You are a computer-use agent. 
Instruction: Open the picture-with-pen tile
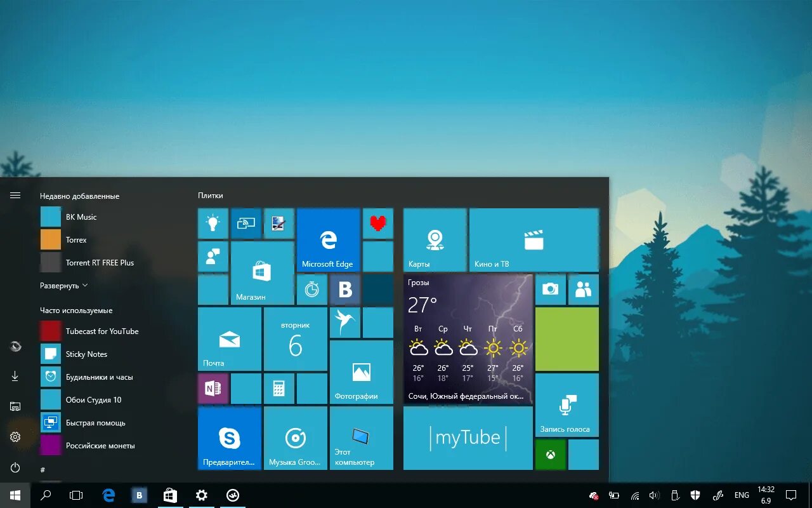pos(279,224)
